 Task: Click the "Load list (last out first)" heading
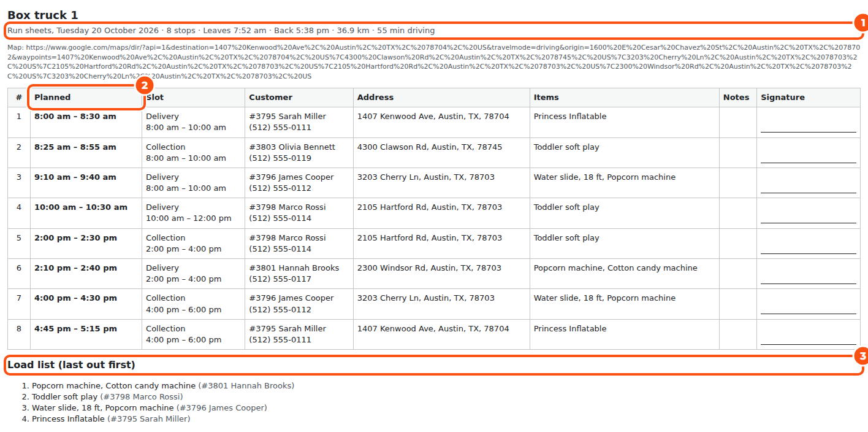[71, 364]
